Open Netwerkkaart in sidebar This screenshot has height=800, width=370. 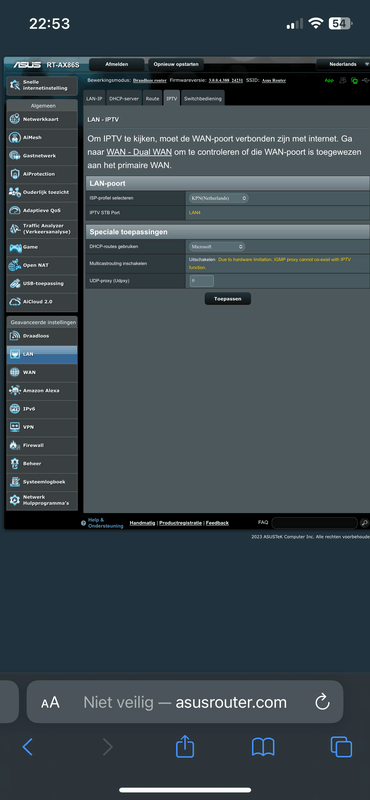[x=42, y=119]
